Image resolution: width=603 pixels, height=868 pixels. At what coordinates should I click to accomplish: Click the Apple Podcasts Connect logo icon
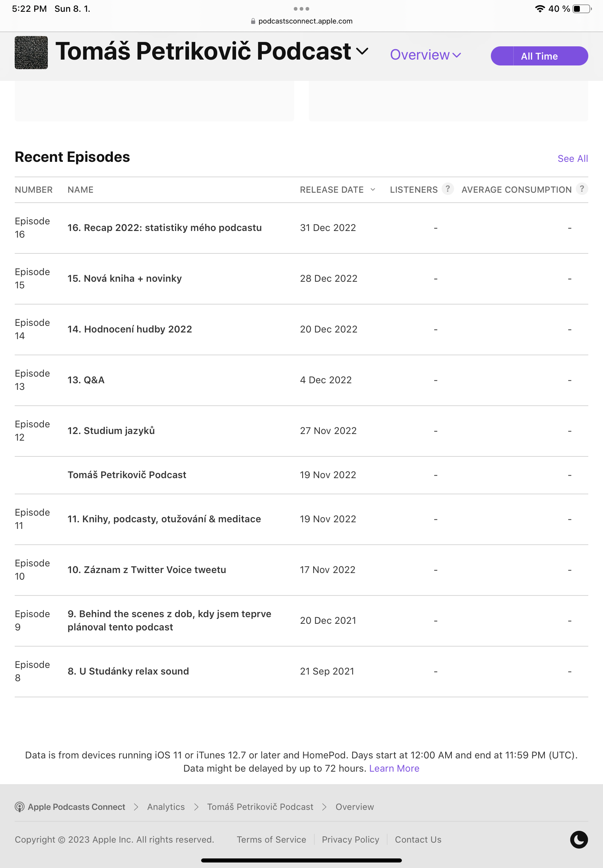(x=19, y=807)
